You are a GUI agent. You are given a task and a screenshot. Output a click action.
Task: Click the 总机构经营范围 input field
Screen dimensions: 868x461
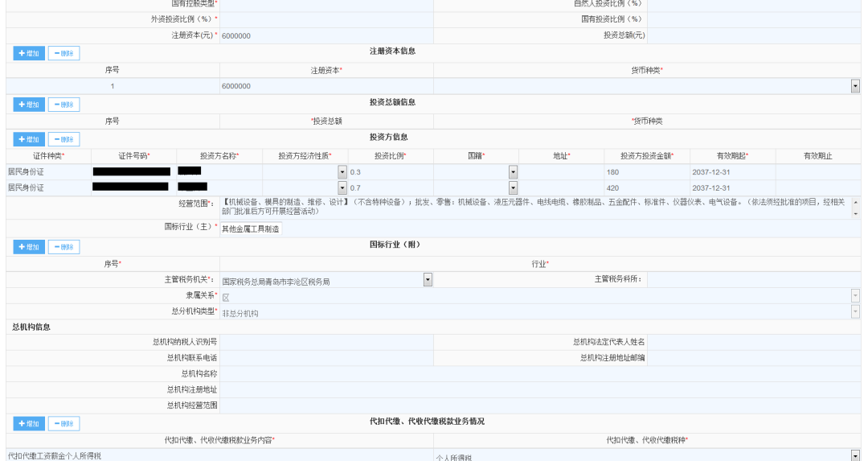[540, 405]
